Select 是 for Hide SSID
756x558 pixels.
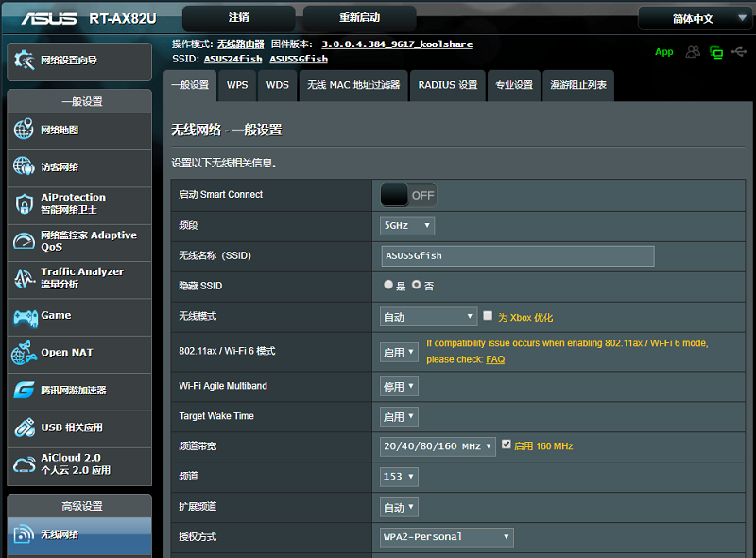(388, 285)
